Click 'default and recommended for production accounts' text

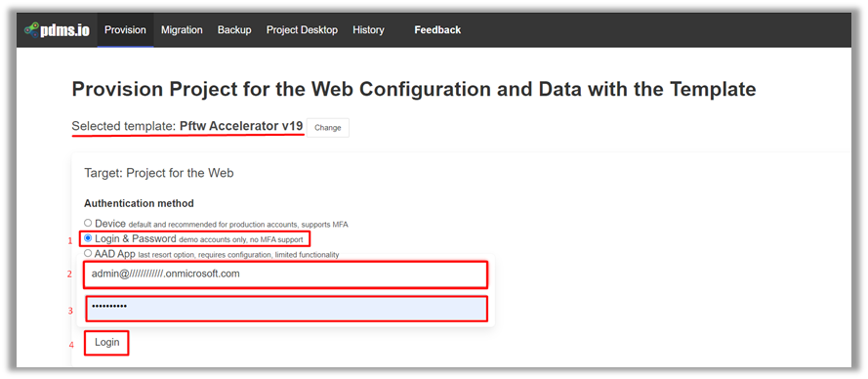click(x=238, y=225)
